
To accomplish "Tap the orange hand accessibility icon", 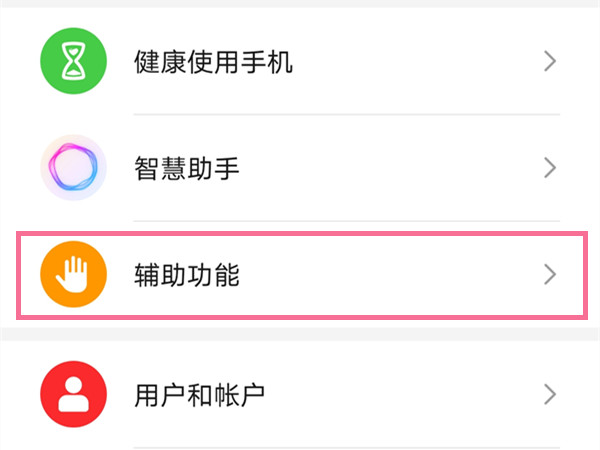I will (73, 274).
